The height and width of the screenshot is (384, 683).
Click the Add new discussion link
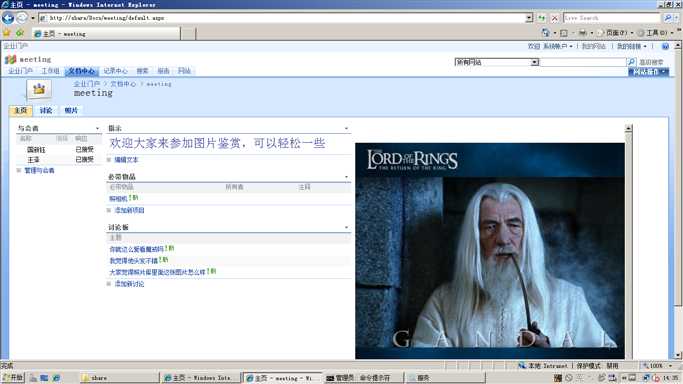pyautogui.click(x=129, y=284)
